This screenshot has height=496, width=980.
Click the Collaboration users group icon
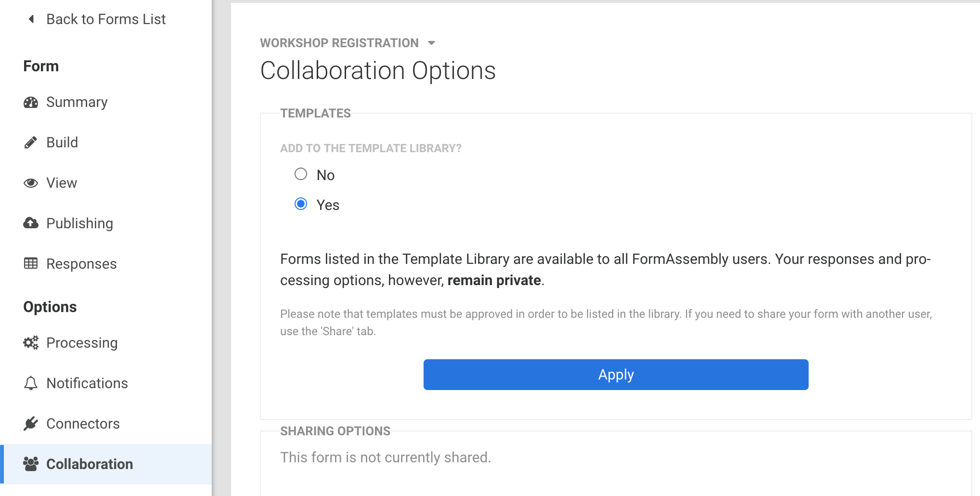tap(31, 464)
